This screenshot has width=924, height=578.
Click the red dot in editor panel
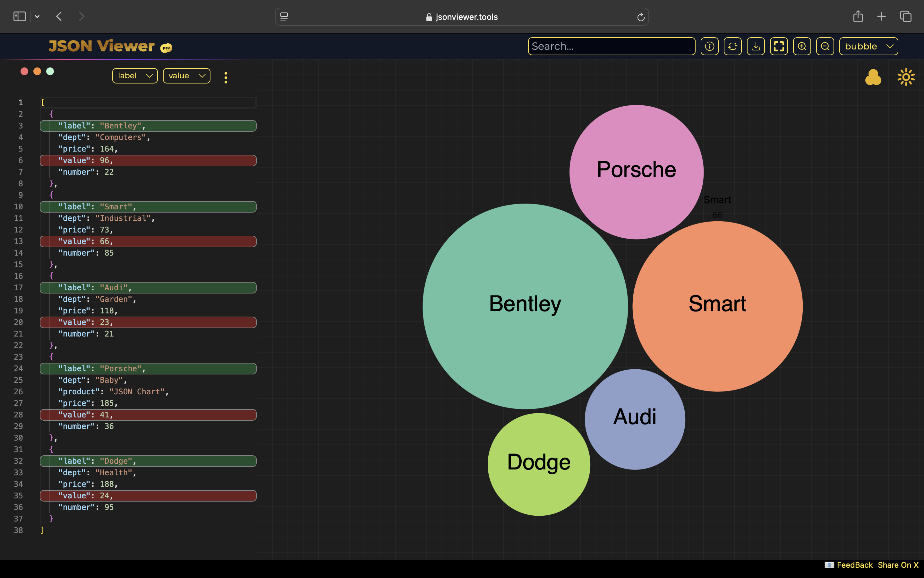point(24,71)
